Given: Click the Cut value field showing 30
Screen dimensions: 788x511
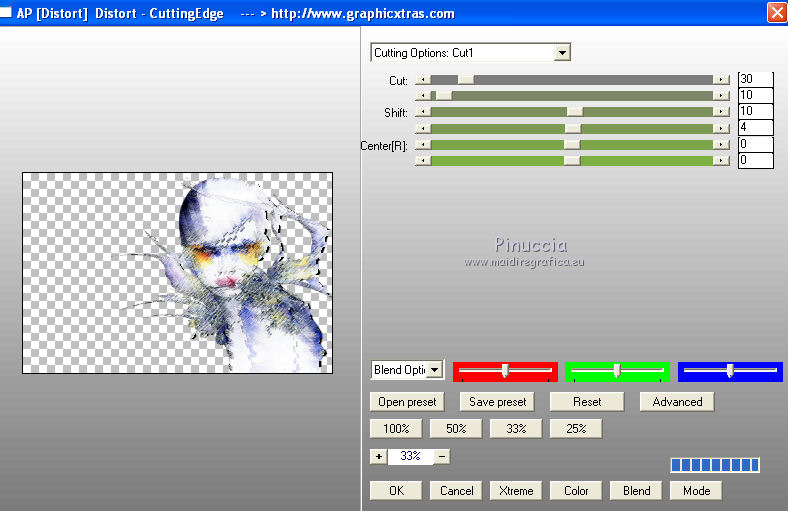Looking at the screenshot, I should 755,79.
